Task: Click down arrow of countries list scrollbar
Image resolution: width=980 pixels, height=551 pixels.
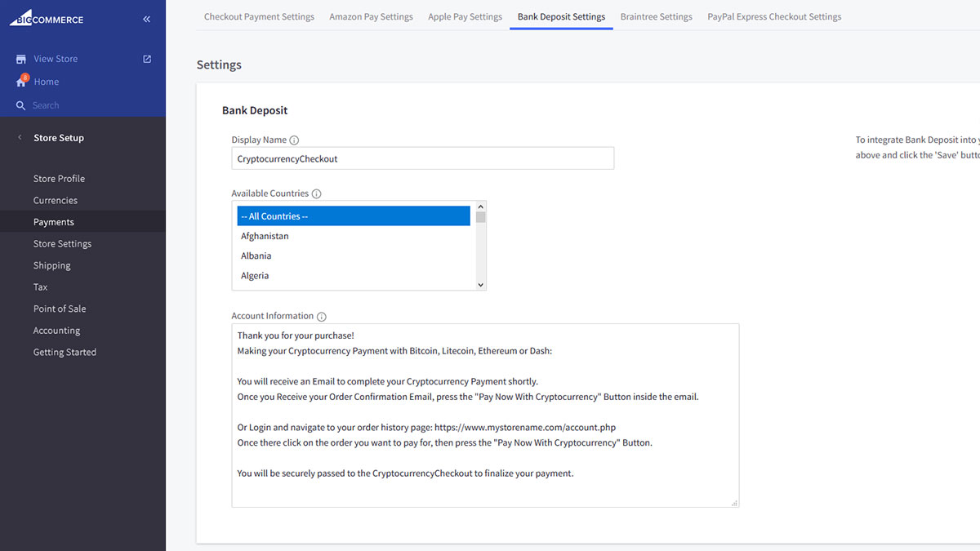Action: 481,284
